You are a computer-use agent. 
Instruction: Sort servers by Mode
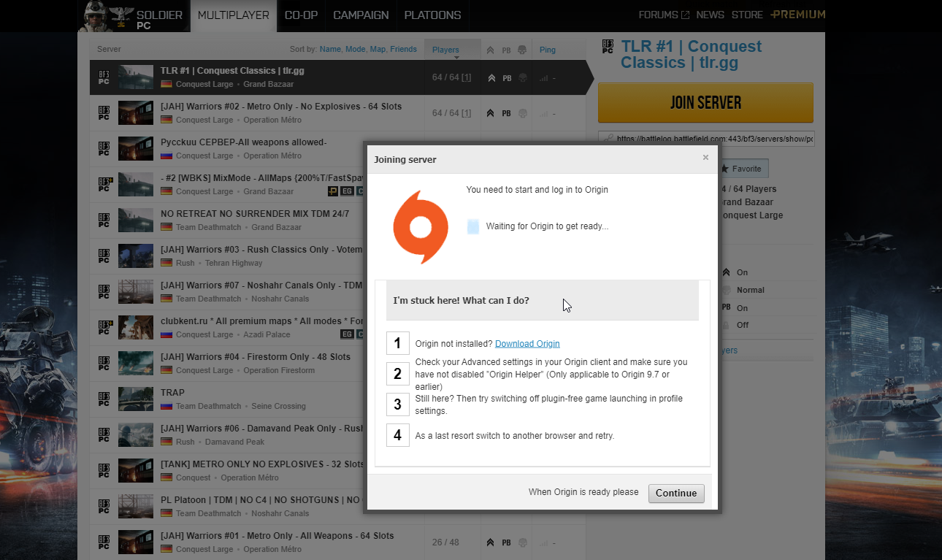point(356,50)
